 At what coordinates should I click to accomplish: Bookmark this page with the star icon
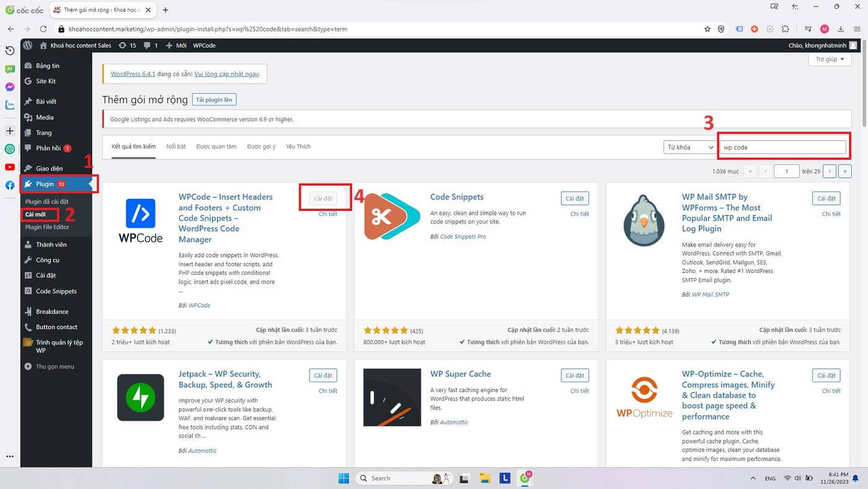click(x=707, y=29)
